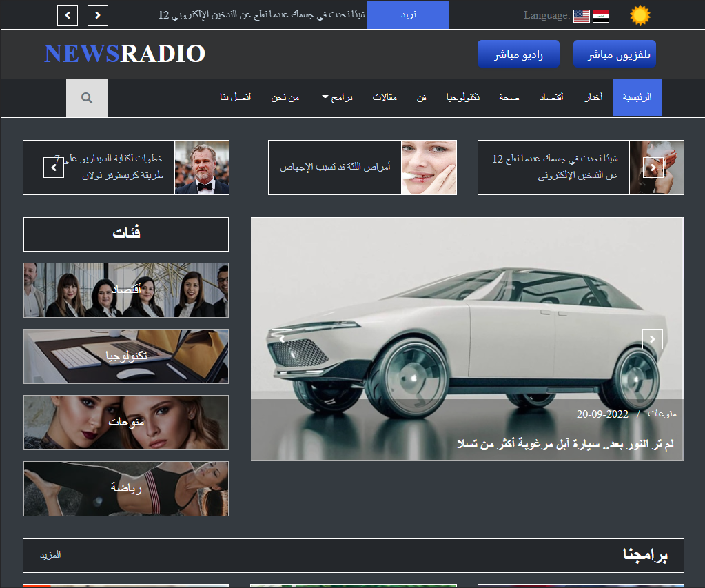705x588 pixels.
Task: Select the Iraqi flag for Arabic language
Action: tap(601, 16)
